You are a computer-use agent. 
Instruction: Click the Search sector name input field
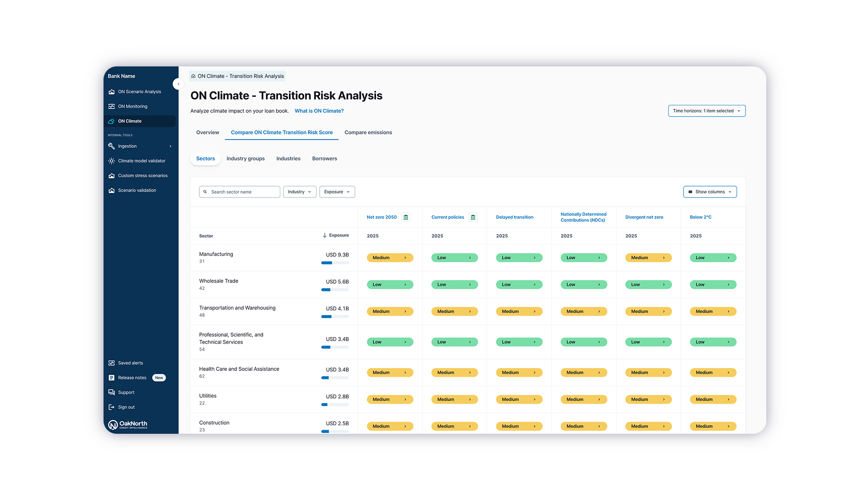coord(239,191)
